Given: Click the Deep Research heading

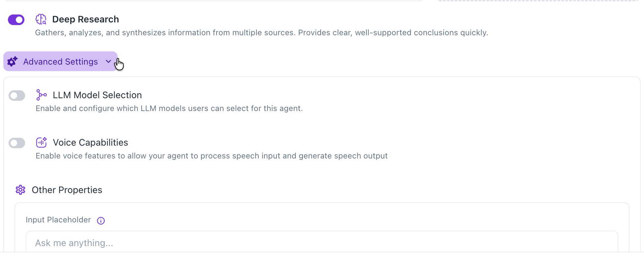Looking at the screenshot, I should (85, 19).
